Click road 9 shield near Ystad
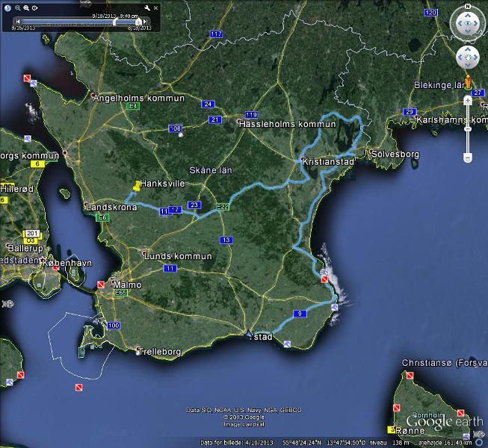 [300, 314]
